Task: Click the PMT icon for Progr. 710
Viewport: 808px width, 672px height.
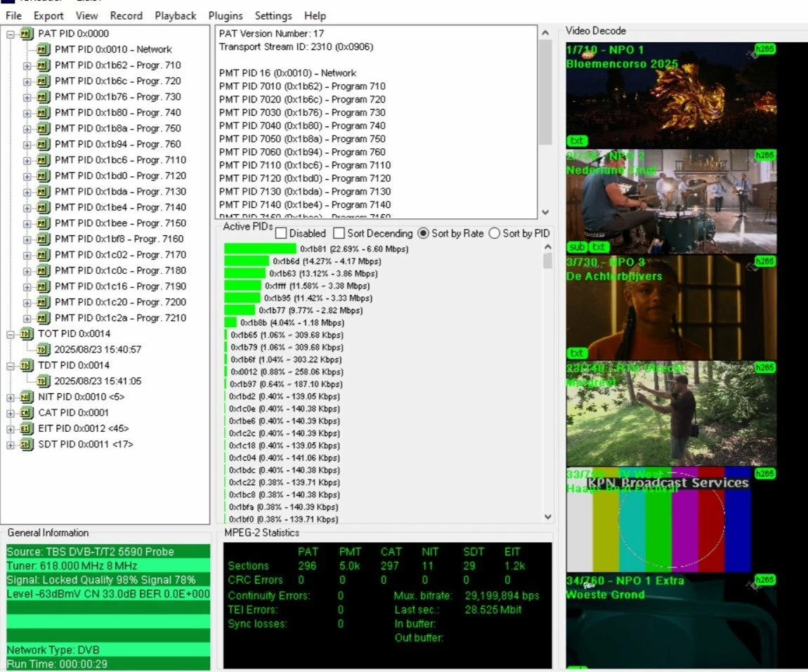Action: [x=43, y=65]
